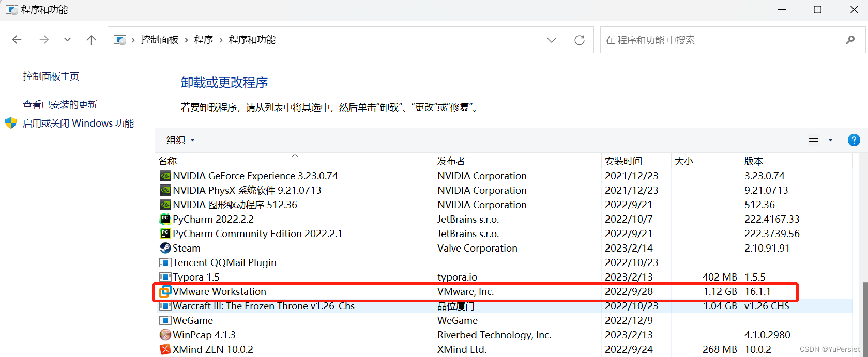Click the Tencent QQMail Plugin icon
The height and width of the screenshot is (357, 868).
pyautogui.click(x=165, y=262)
